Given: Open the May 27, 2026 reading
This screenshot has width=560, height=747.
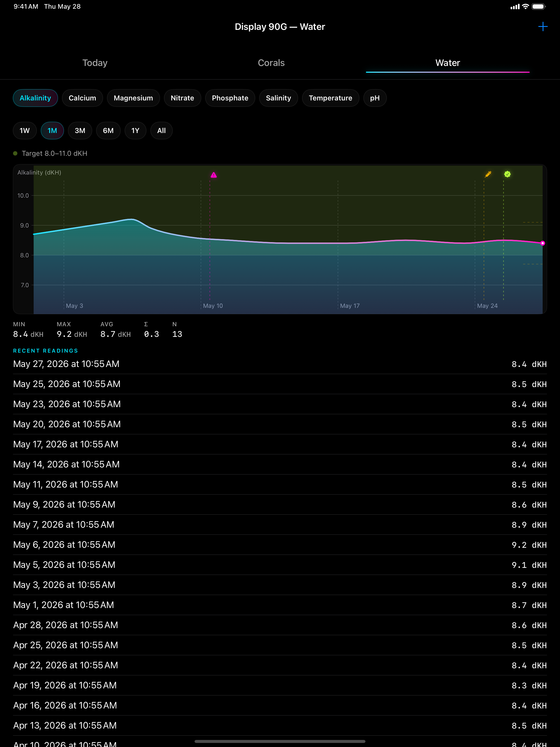Looking at the screenshot, I should 280,364.
